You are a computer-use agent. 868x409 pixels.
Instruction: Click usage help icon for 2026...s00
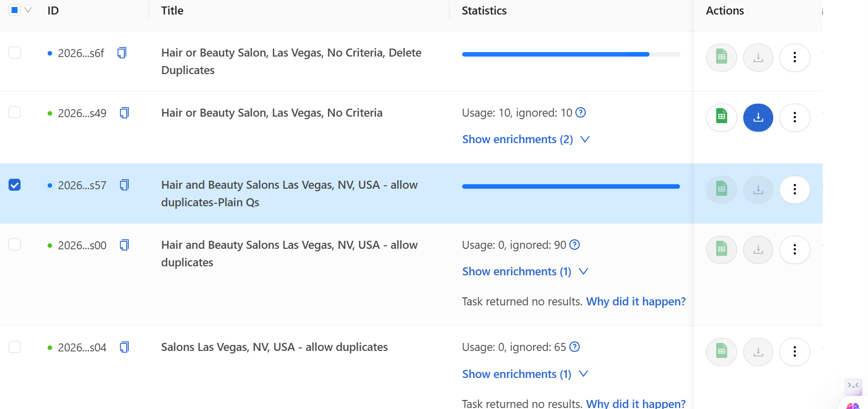tap(575, 245)
